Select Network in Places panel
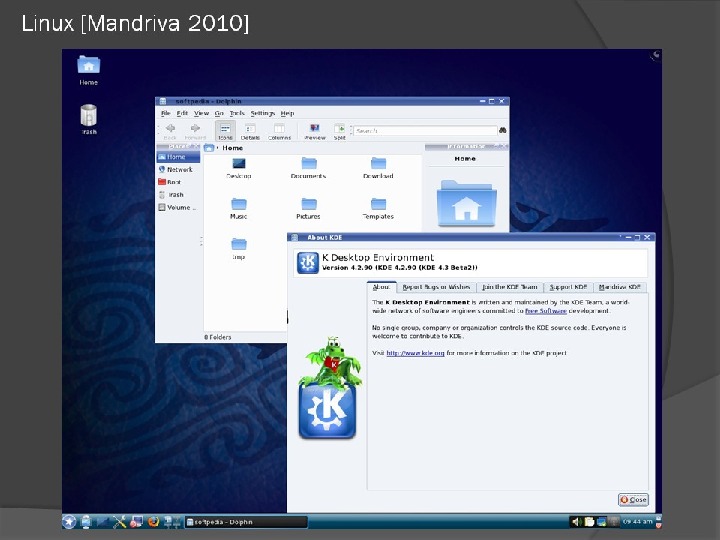This screenshot has height=540, width=720. (x=178, y=169)
